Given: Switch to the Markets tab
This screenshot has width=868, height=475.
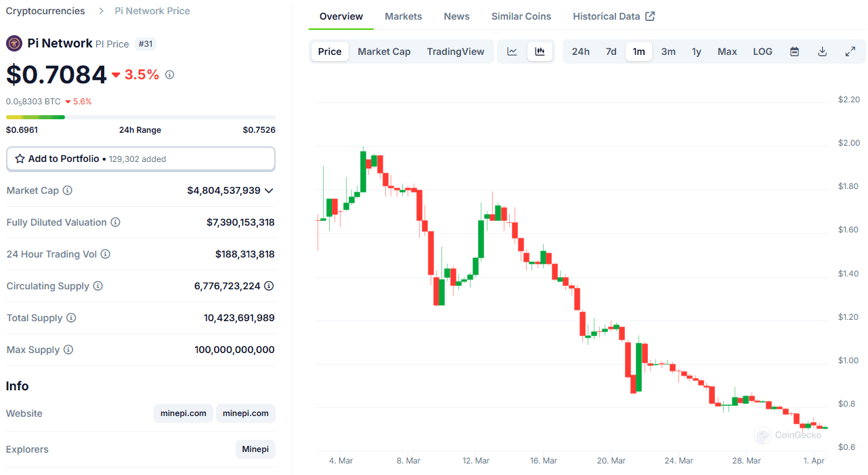Looking at the screenshot, I should tap(403, 16).
